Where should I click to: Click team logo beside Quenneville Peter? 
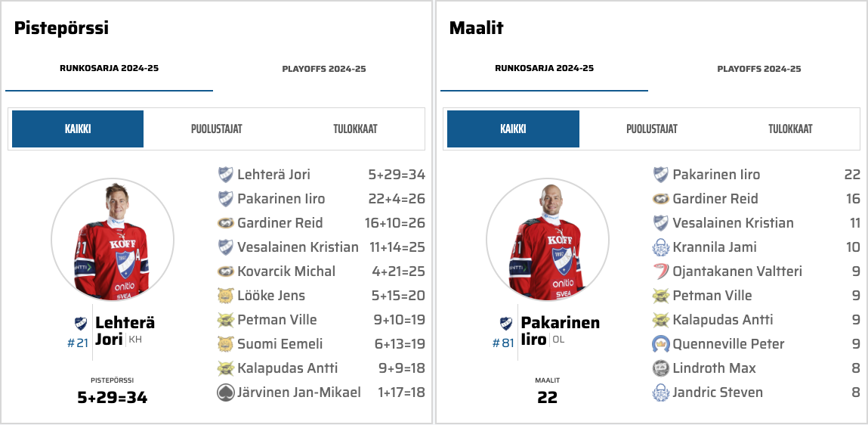[x=661, y=344]
